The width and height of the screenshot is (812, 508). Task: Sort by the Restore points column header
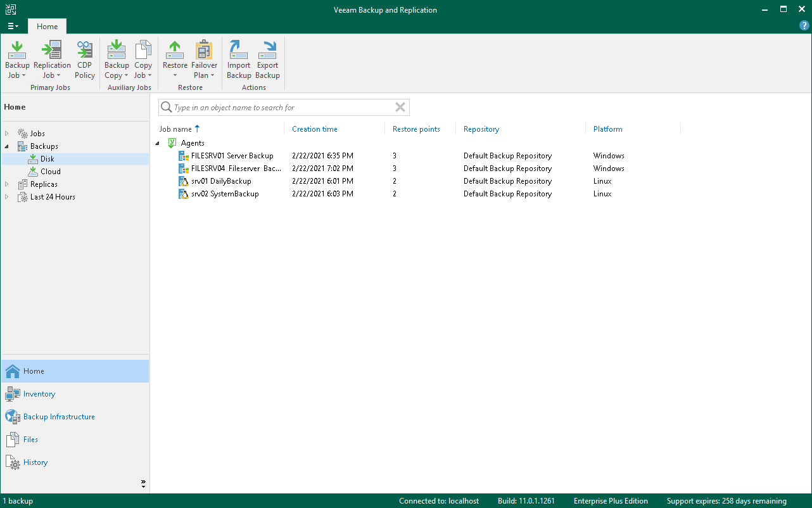point(416,129)
